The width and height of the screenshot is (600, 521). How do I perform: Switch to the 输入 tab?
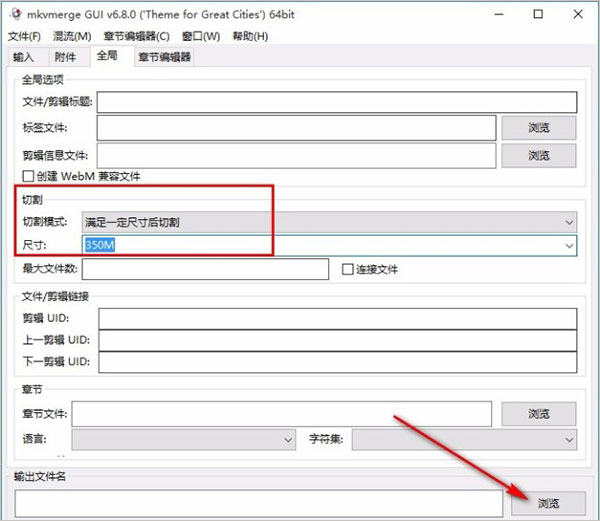click(x=25, y=57)
